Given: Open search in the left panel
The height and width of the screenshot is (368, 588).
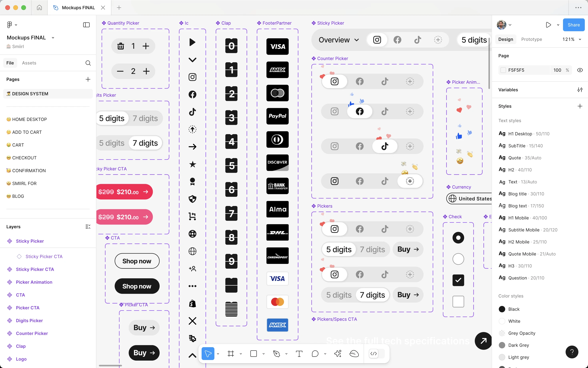Looking at the screenshot, I should [x=88, y=63].
